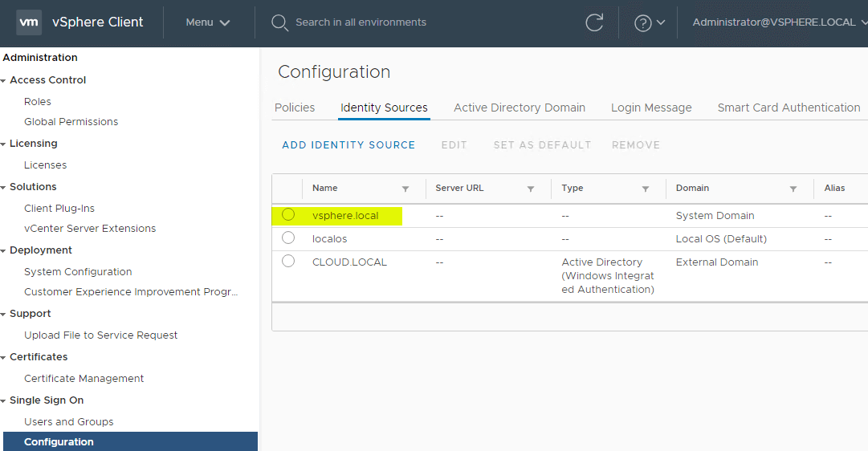Open Users and Groups in sidebar
The image size is (868, 451).
tap(68, 421)
